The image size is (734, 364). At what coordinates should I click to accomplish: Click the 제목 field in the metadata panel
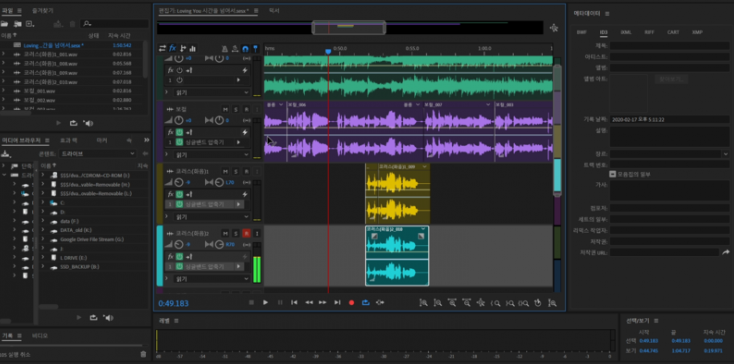click(x=669, y=46)
